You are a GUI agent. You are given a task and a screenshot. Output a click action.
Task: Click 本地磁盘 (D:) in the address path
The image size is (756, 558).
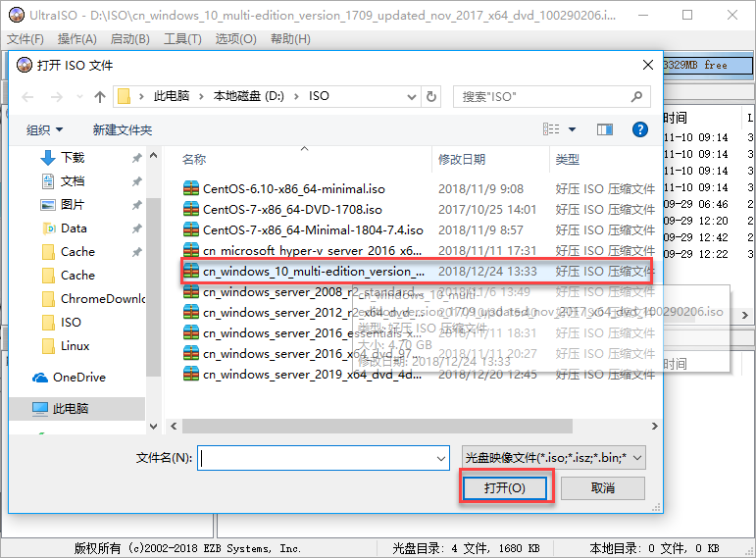(249, 96)
